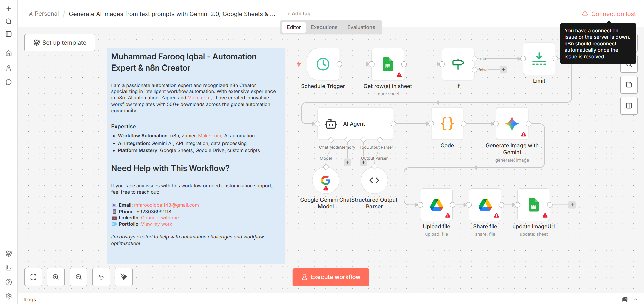644x304 pixels.
Task: Click the If node signpost icon
Action: [x=458, y=64]
